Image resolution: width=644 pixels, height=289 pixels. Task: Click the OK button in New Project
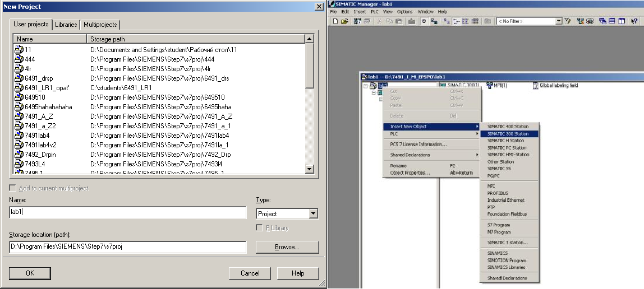[30, 273]
